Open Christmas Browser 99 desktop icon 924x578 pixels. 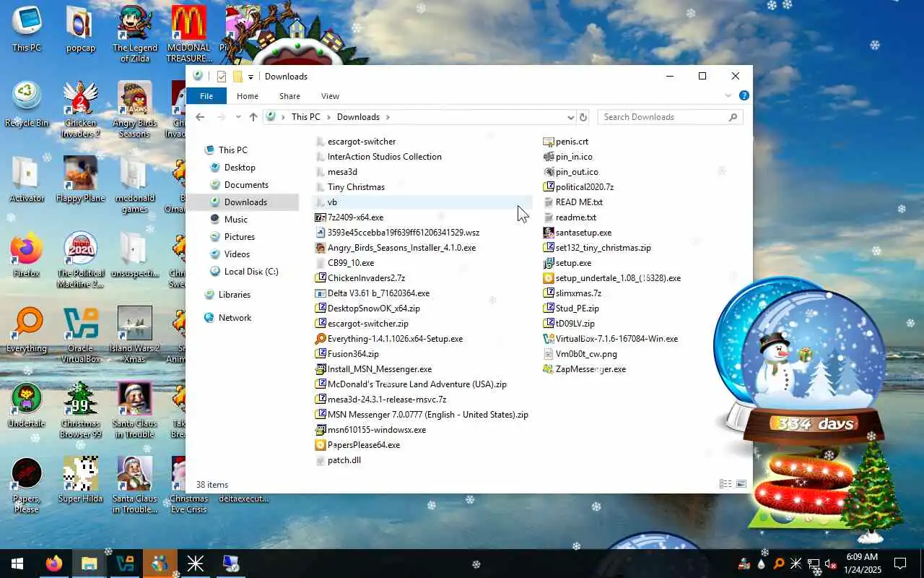pyautogui.click(x=80, y=410)
